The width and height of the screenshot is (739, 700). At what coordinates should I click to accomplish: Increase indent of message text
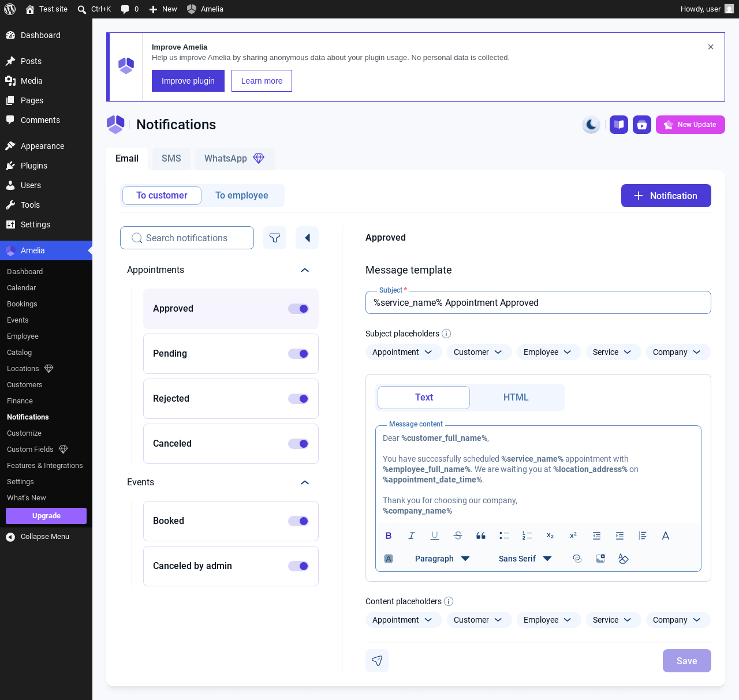[619, 536]
